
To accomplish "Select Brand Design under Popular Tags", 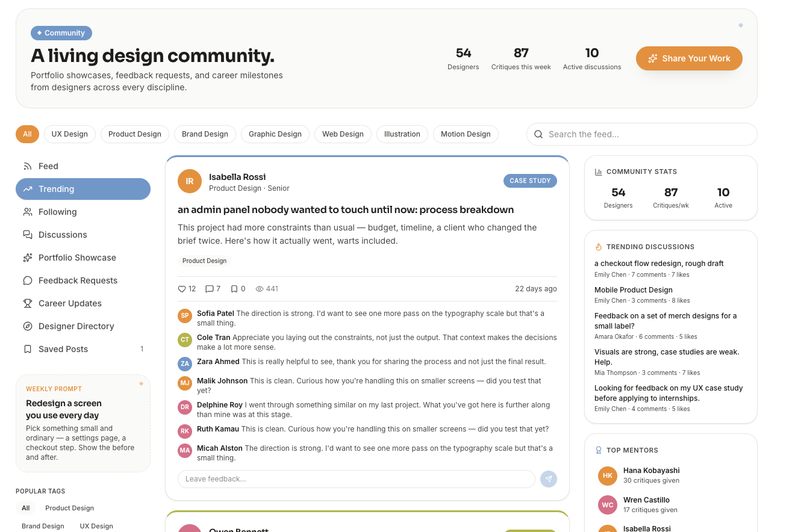I will [43, 526].
